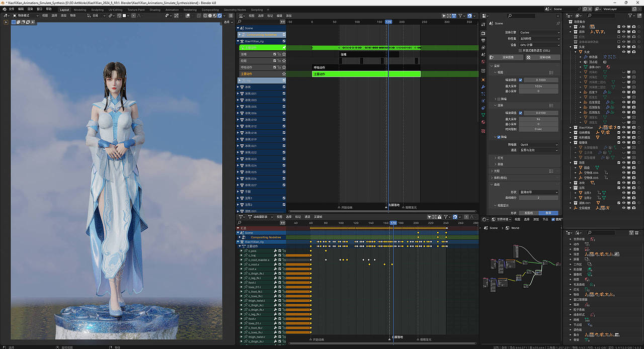Select wireframe viewport shading icon
This screenshot has width=644, height=349.
204,16
